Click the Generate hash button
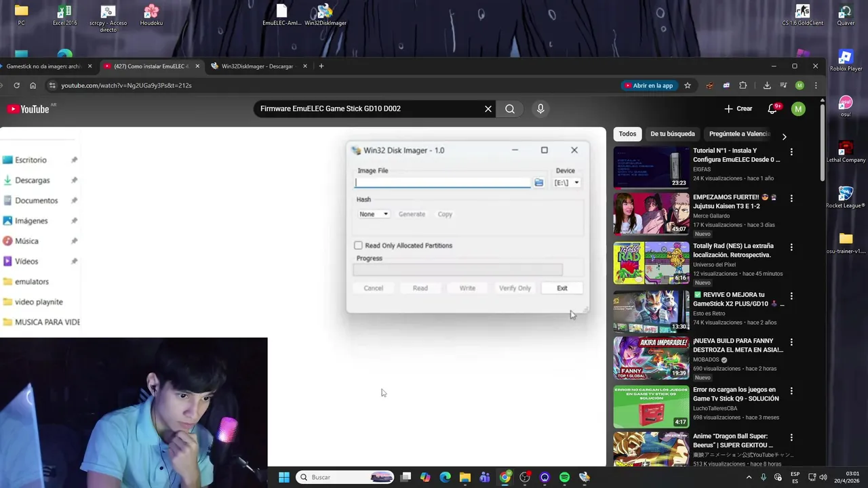This screenshot has height=488, width=868. click(x=412, y=214)
